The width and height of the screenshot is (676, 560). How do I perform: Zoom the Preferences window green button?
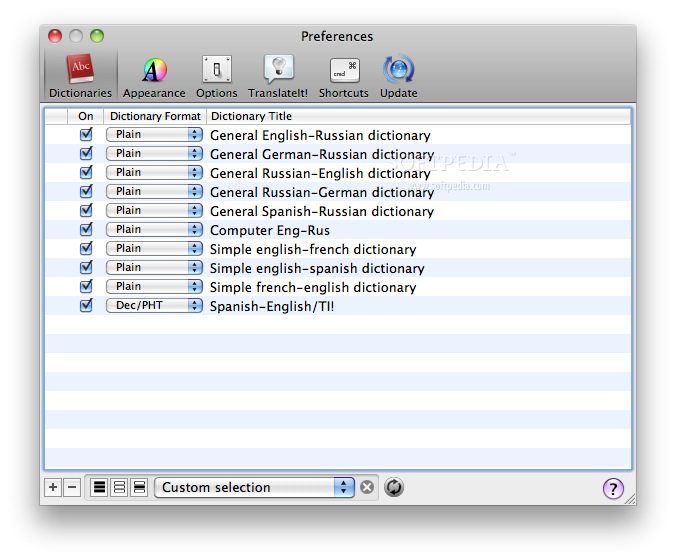click(x=97, y=36)
